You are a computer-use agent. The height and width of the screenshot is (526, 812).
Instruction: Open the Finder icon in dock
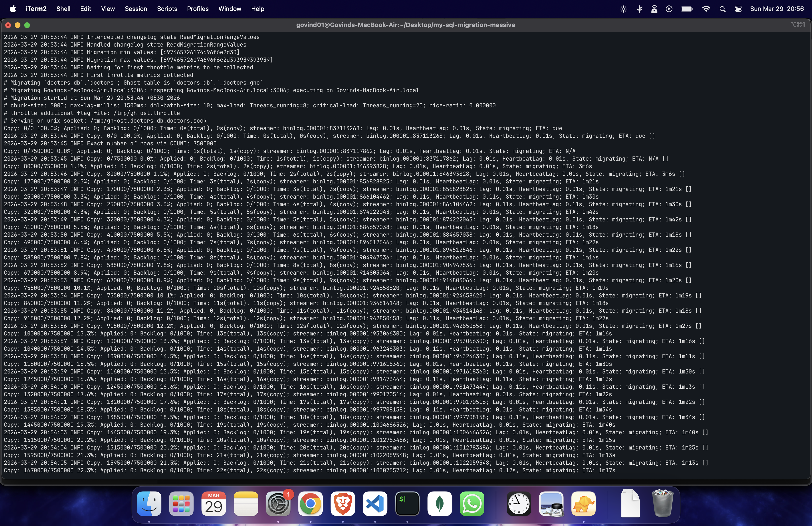(x=149, y=503)
